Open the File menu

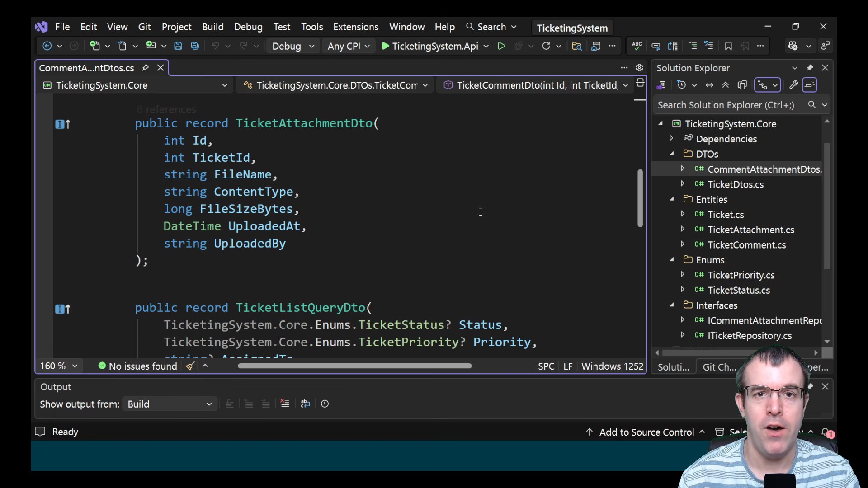[x=62, y=27]
